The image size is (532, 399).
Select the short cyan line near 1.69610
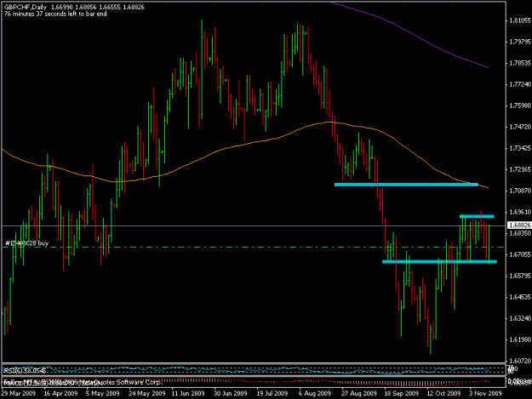[477, 216]
